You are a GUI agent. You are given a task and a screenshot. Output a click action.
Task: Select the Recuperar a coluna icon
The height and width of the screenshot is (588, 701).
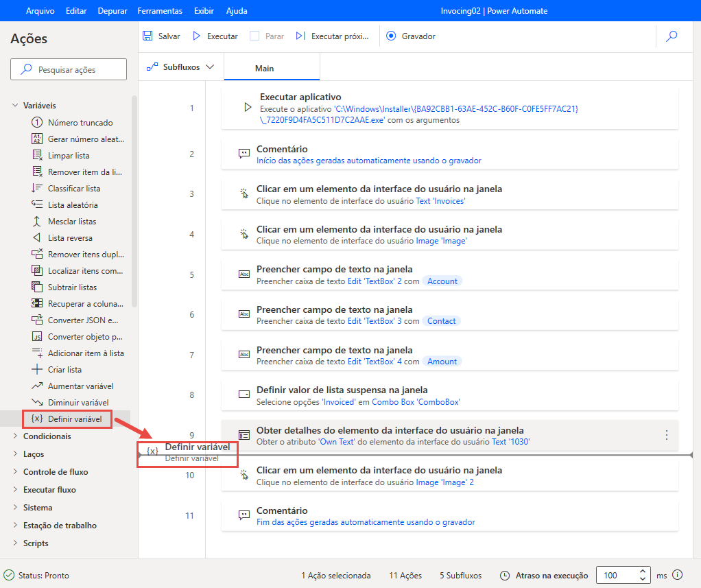(36, 304)
